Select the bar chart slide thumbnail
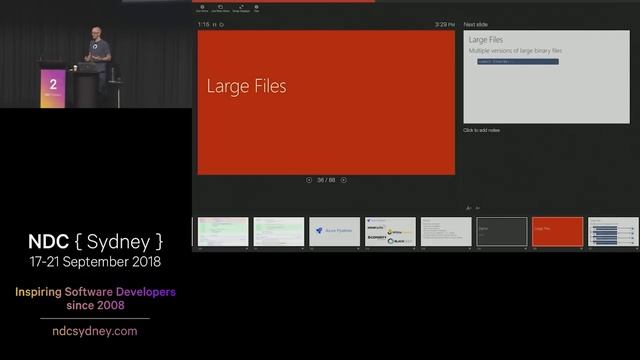Viewport: 640px width, 360px height. pos(613,231)
